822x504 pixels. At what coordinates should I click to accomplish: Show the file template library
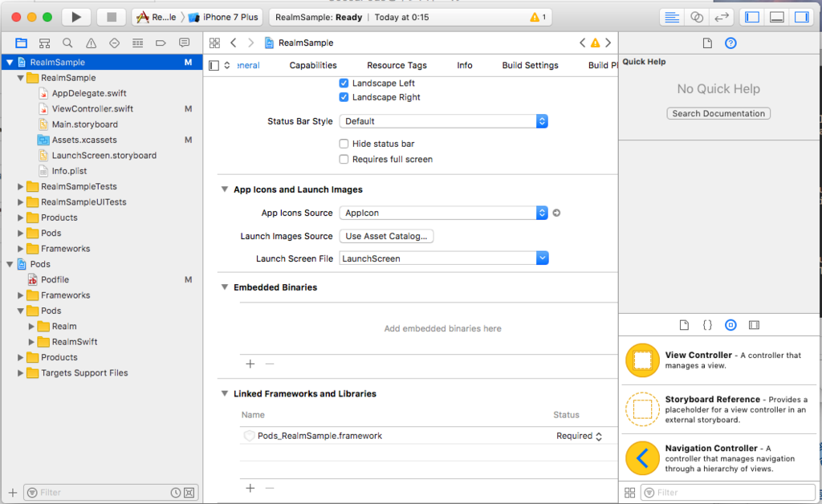point(684,325)
